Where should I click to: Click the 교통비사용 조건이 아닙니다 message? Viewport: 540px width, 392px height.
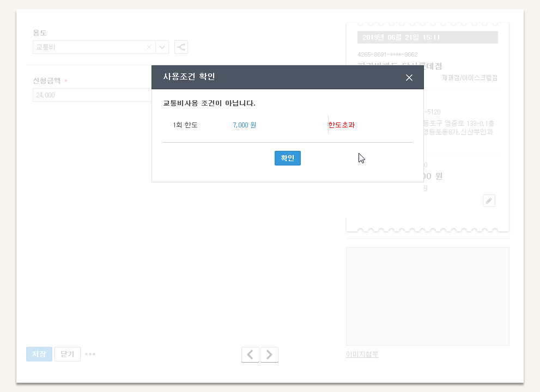pos(209,103)
